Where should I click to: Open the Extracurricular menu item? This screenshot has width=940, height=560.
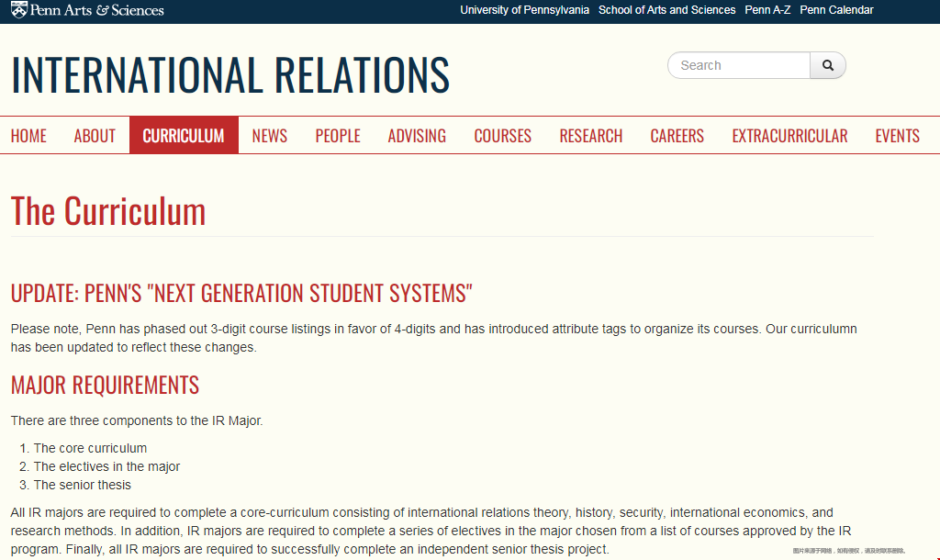click(x=789, y=136)
